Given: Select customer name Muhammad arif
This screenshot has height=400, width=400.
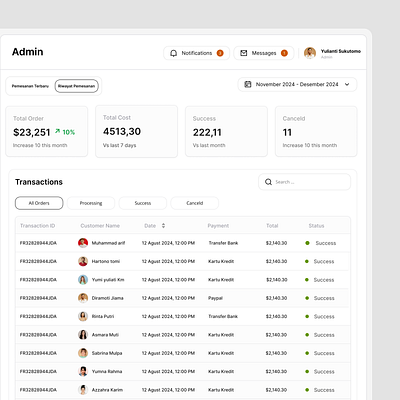Looking at the screenshot, I should click(108, 243).
